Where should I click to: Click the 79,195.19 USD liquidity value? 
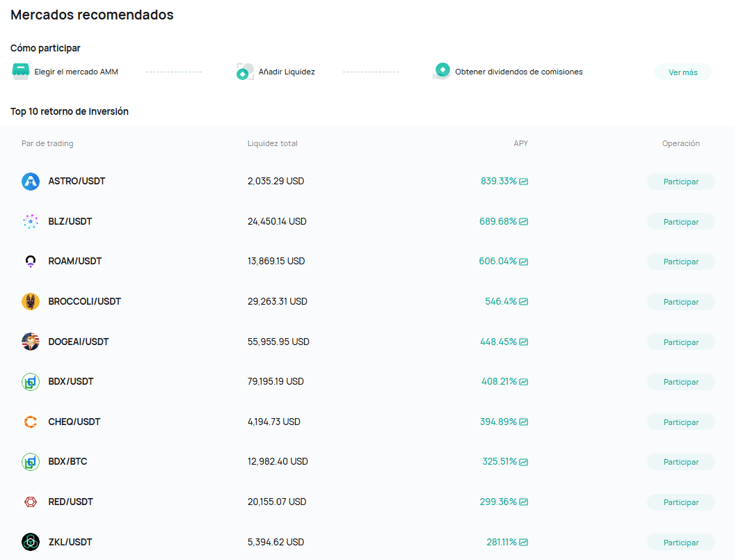pos(276,382)
